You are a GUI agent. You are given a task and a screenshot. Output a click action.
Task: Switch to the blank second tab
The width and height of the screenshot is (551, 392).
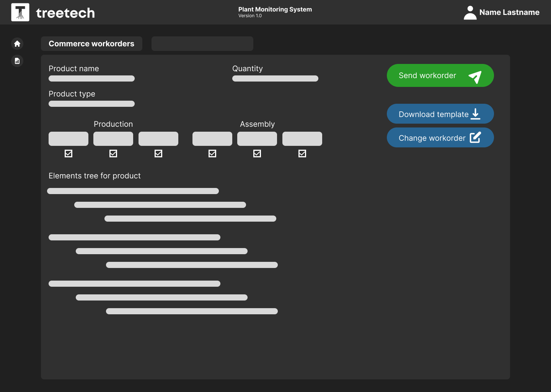tap(202, 44)
